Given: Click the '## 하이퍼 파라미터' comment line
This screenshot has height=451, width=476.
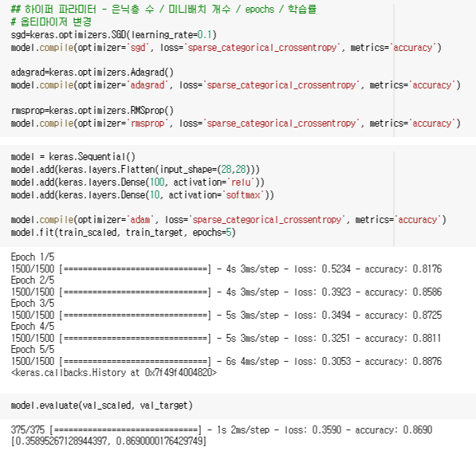Looking at the screenshot, I should coord(163,9).
